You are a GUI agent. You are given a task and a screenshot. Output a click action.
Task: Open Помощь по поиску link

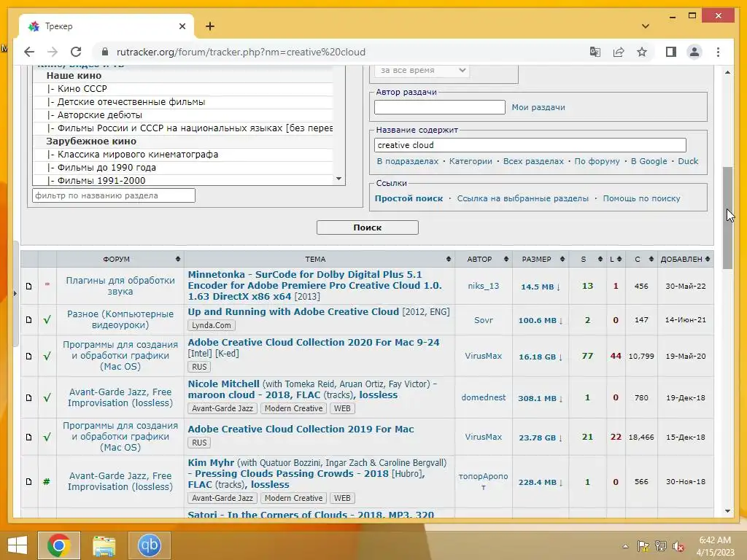(641, 198)
